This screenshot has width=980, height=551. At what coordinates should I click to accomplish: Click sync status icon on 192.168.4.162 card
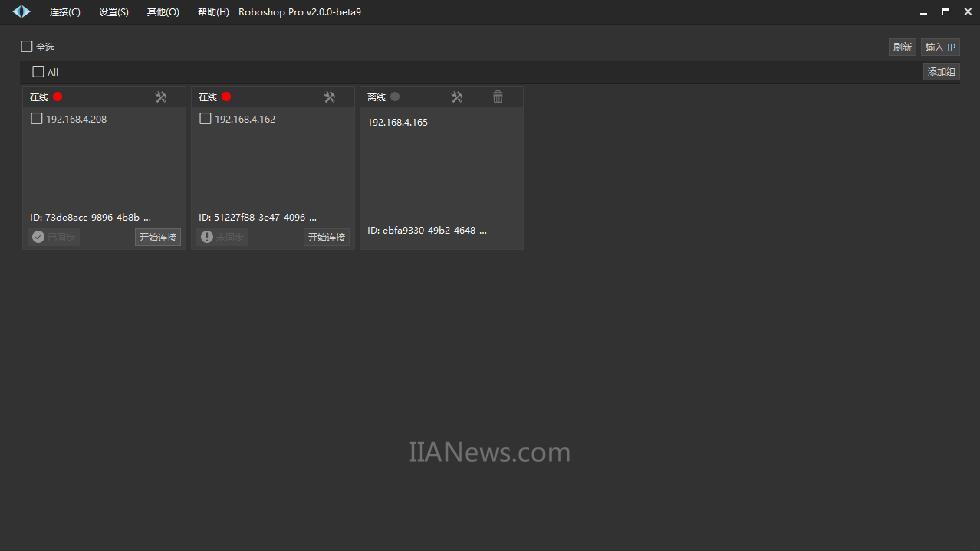[207, 237]
